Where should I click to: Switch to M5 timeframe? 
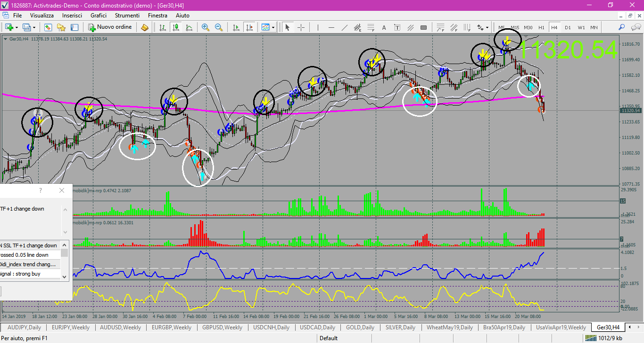(502, 27)
